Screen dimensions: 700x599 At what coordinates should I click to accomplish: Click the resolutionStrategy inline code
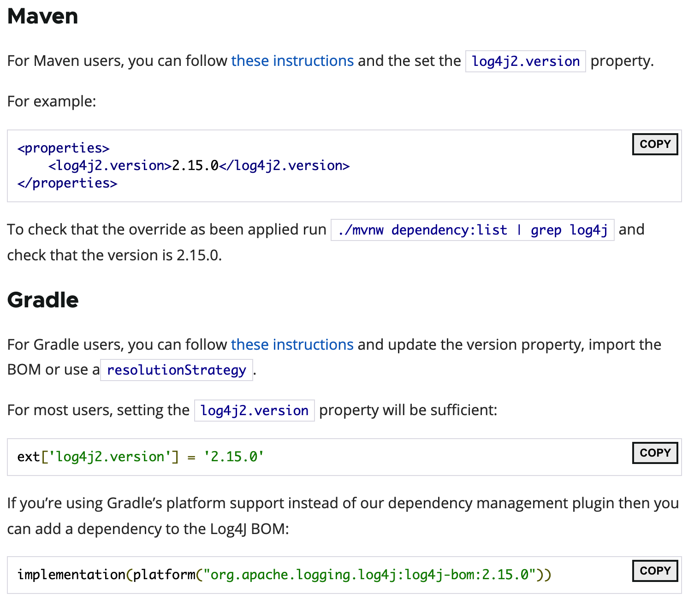pyautogui.click(x=177, y=370)
